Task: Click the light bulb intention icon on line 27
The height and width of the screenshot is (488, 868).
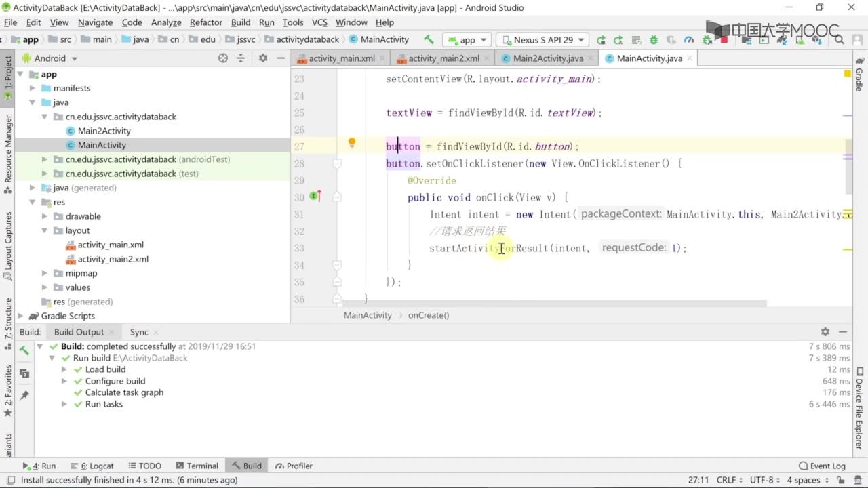Action: [352, 143]
